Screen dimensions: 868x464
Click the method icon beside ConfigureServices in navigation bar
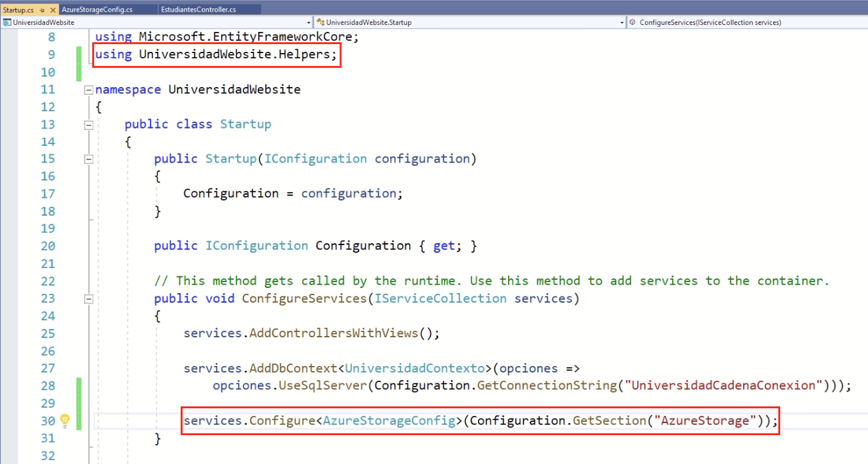tap(633, 21)
